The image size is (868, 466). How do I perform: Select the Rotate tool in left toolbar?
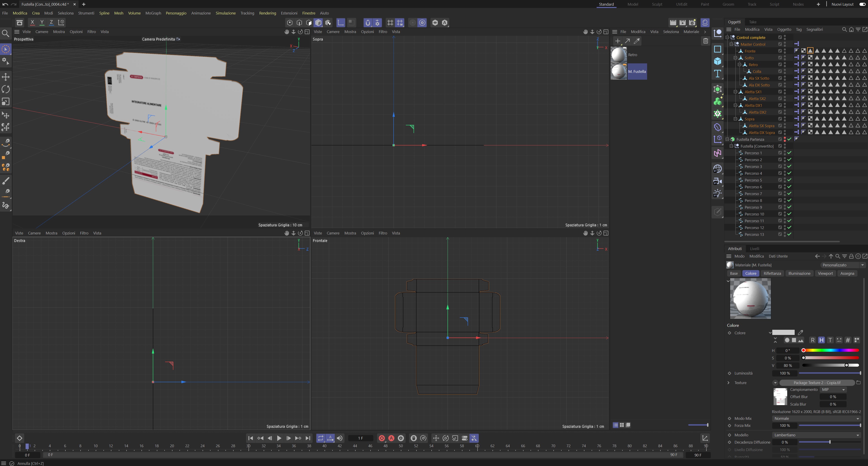point(6,89)
